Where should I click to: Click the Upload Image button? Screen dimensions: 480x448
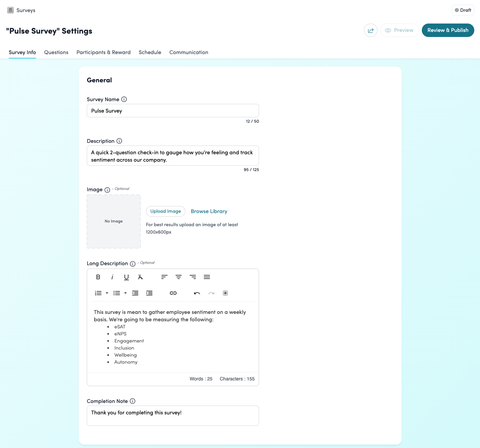165,211
